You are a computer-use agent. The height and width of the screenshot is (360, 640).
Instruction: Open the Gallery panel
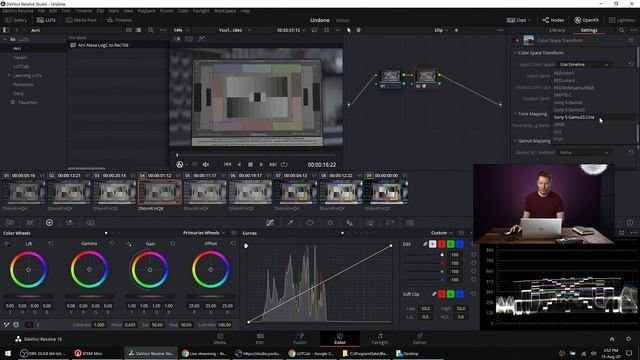pos(16,20)
